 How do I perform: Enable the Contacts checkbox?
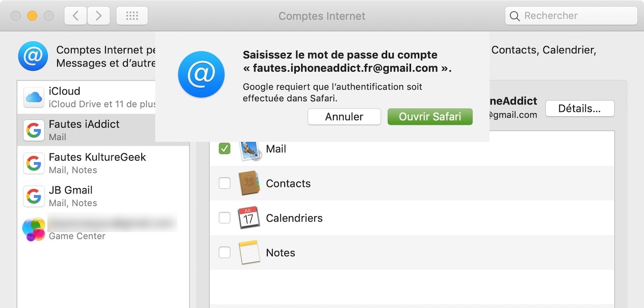tap(224, 183)
